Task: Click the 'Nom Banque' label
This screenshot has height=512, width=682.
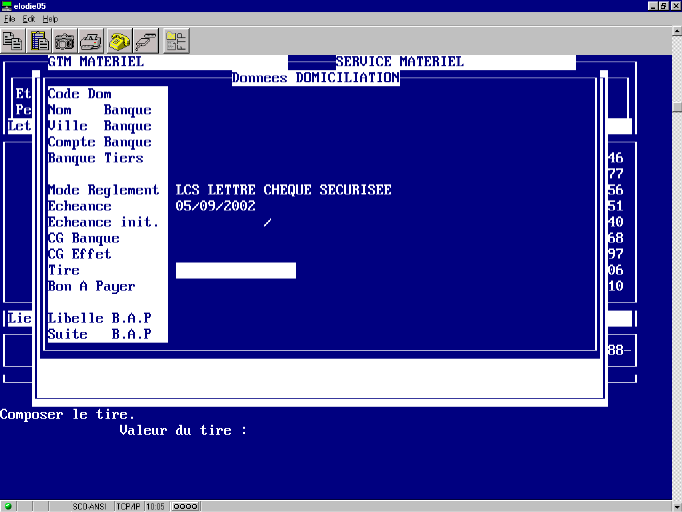Action: pos(100,110)
